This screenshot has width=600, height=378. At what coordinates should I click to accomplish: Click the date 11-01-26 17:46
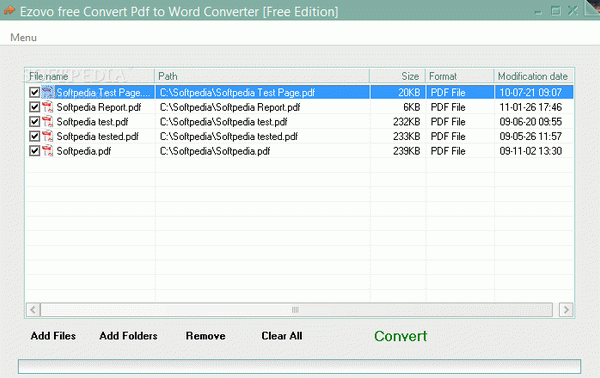coord(531,107)
